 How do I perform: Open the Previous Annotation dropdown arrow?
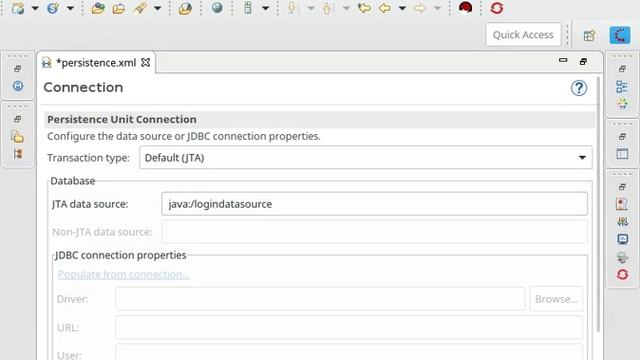click(346, 8)
